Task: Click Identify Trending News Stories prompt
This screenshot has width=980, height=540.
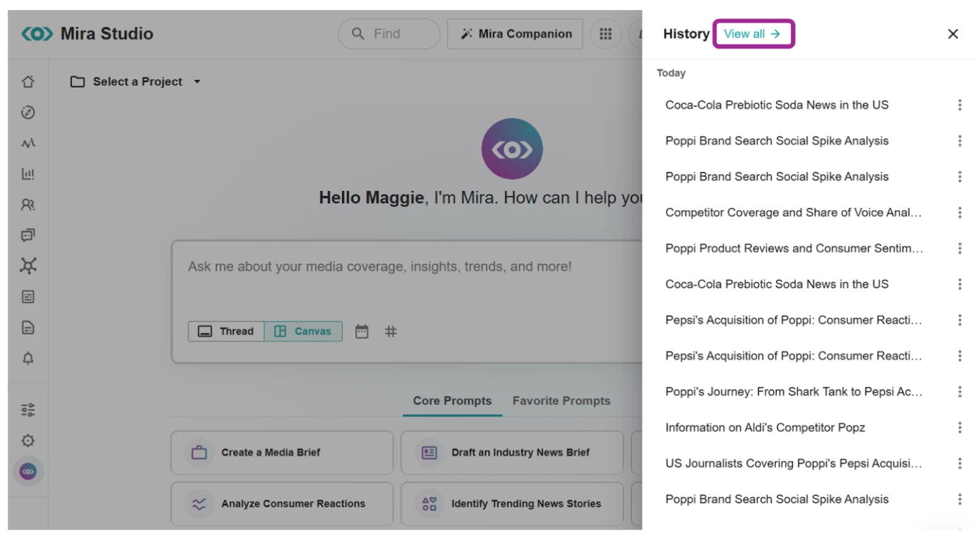Action: (x=512, y=504)
